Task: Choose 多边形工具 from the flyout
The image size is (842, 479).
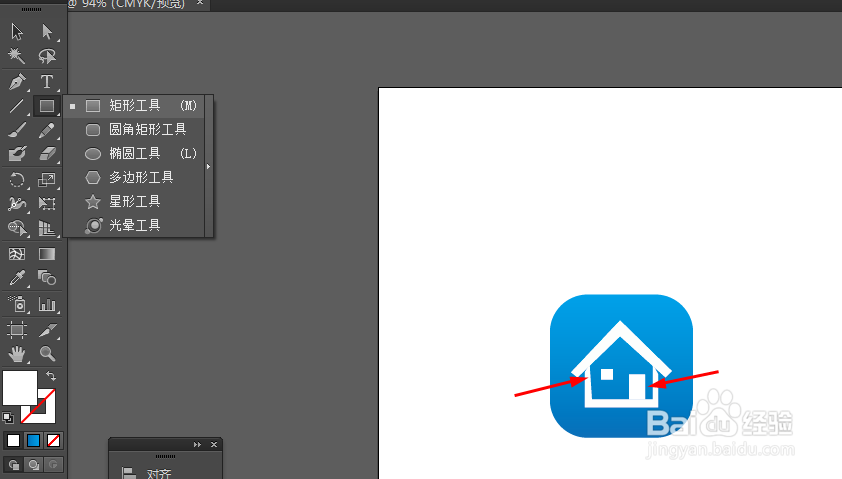Action: (x=134, y=177)
